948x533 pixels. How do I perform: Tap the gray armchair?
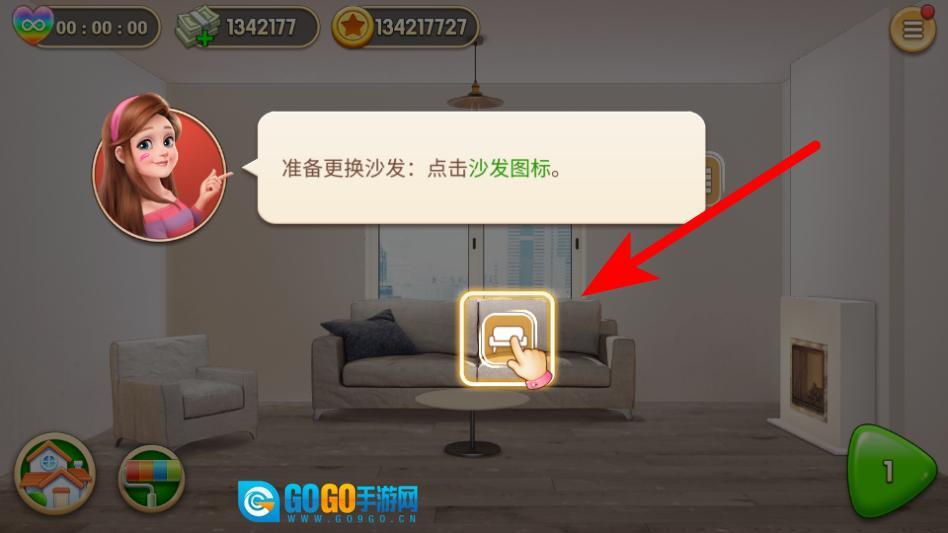183,389
